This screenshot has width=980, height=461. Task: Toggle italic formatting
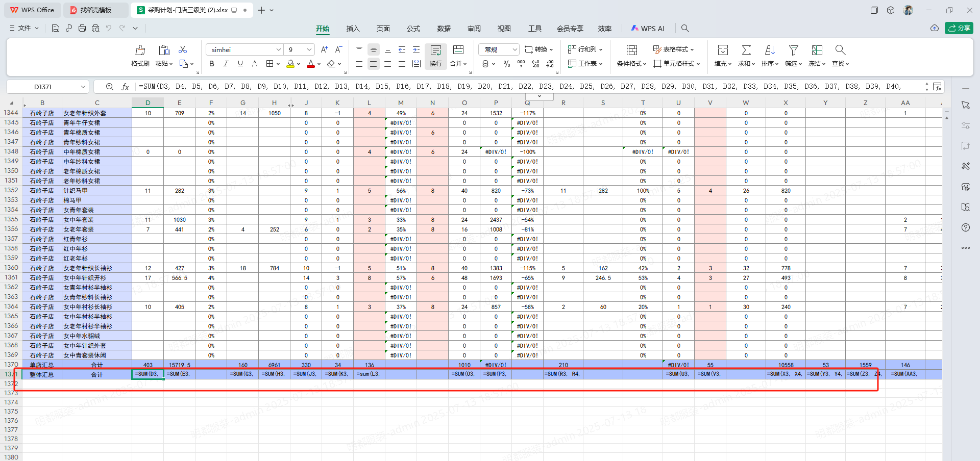226,64
